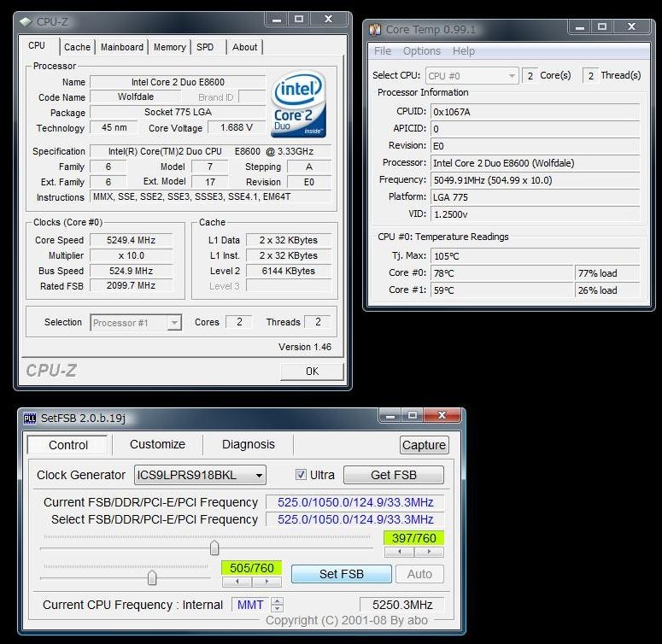662x644 pixels.
Task: Minimize the CPU-Z window
Action: click(x=277, y=19)
